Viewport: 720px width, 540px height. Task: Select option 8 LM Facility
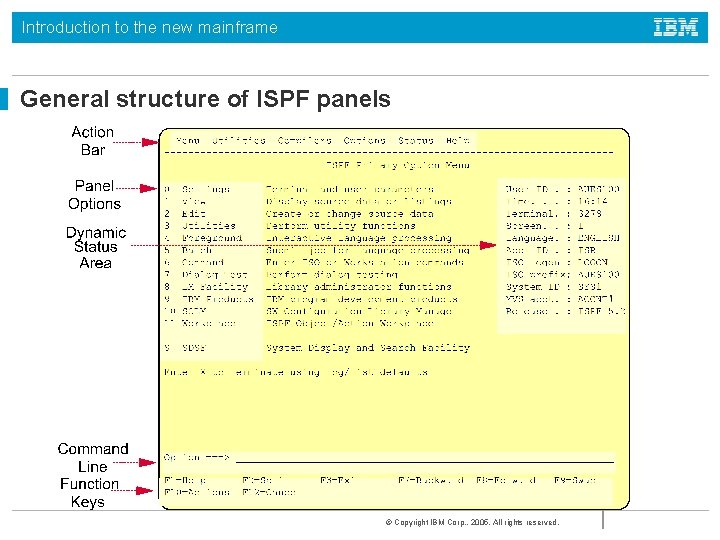coord(206,287)
